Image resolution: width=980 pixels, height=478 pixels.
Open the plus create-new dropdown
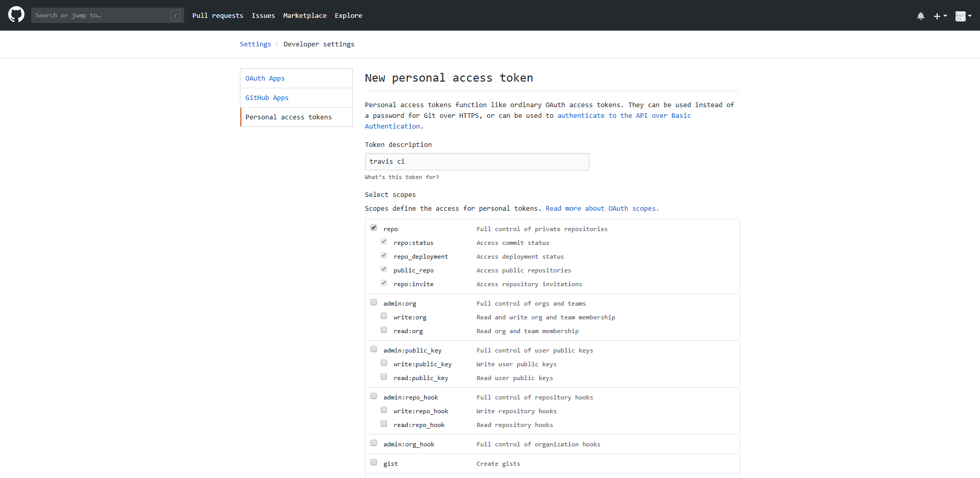940,16
